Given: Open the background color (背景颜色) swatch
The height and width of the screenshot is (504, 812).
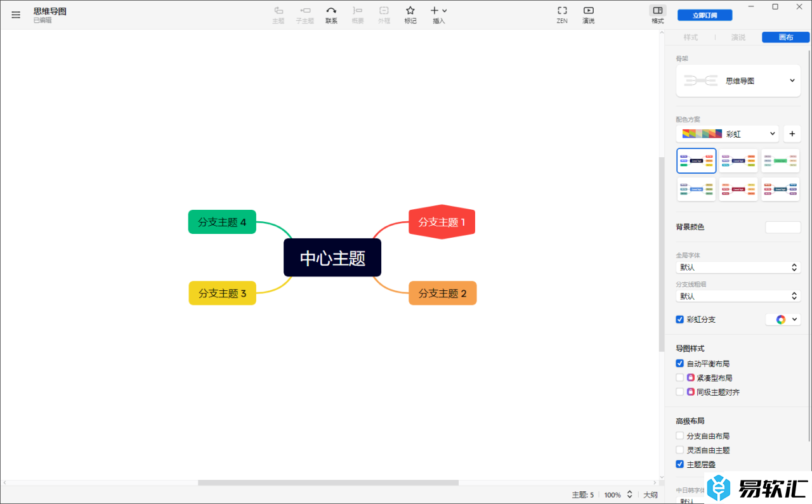Looking at the screenshot, I should pyautogui.click(x=783, y=227).
